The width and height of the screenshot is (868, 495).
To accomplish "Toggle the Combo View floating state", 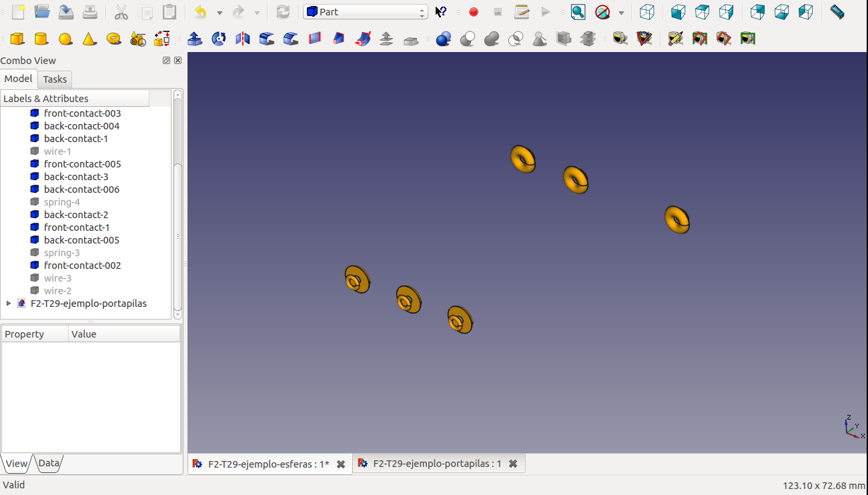I will point(167,61).
